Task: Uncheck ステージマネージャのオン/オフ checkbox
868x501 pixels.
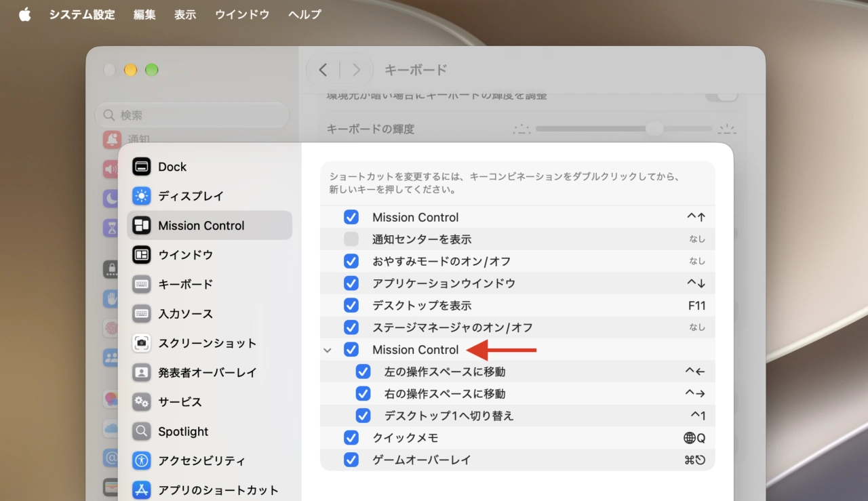Action: (x=351, y=327)
